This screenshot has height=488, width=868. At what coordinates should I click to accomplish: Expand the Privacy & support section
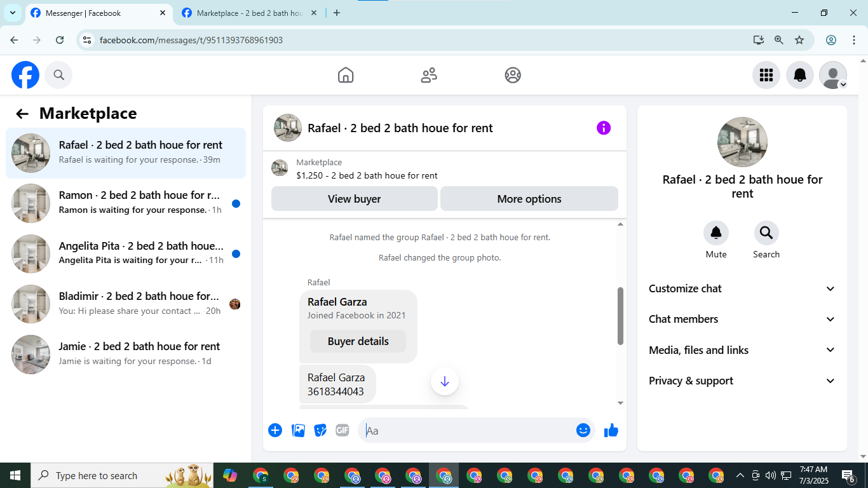pos(742,381)
